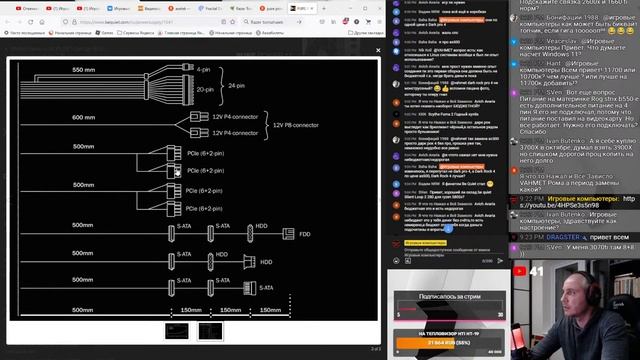The height and width of the screenshot is (360, 640).
Task: Open the Games bookmark
Action: (x=104, y=33)
